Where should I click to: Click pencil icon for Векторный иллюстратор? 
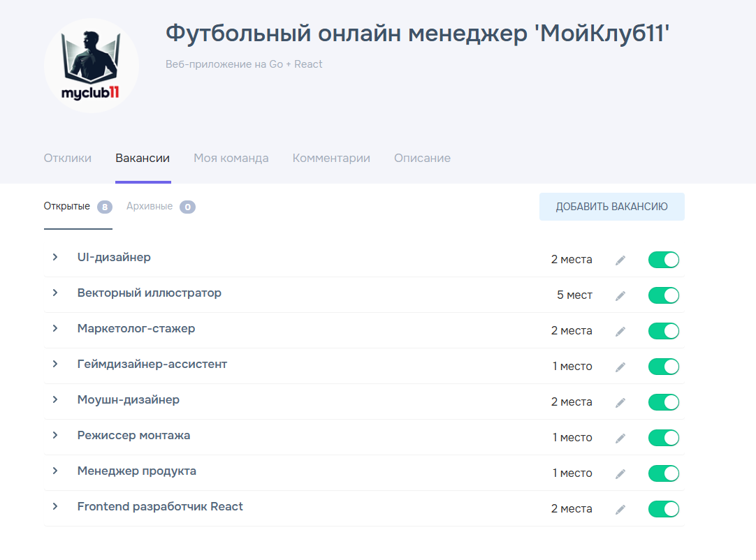[620, 296]
